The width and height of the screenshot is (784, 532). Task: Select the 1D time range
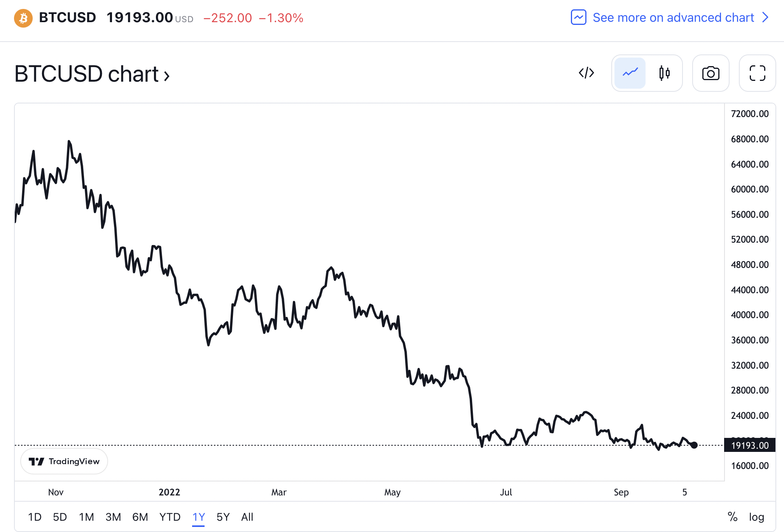click(x=35, y=517)
